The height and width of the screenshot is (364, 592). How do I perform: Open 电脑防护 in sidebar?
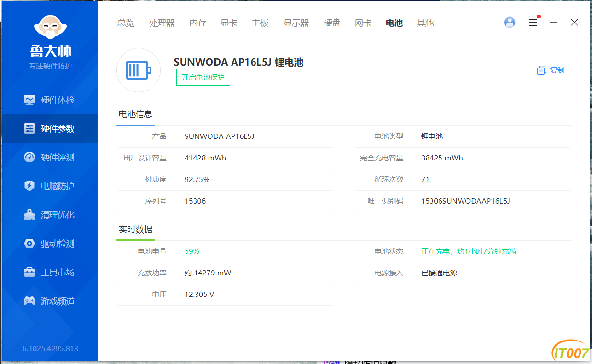tap(50, 186)
